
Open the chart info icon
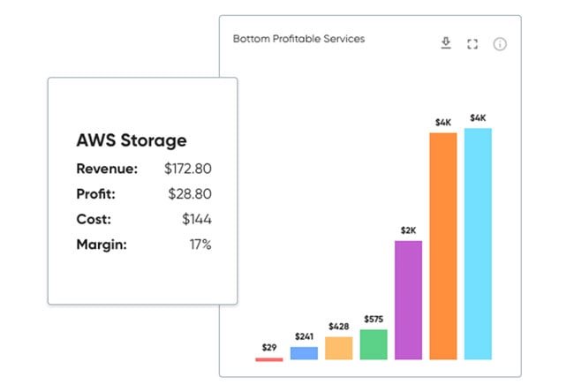click(500, 44)
